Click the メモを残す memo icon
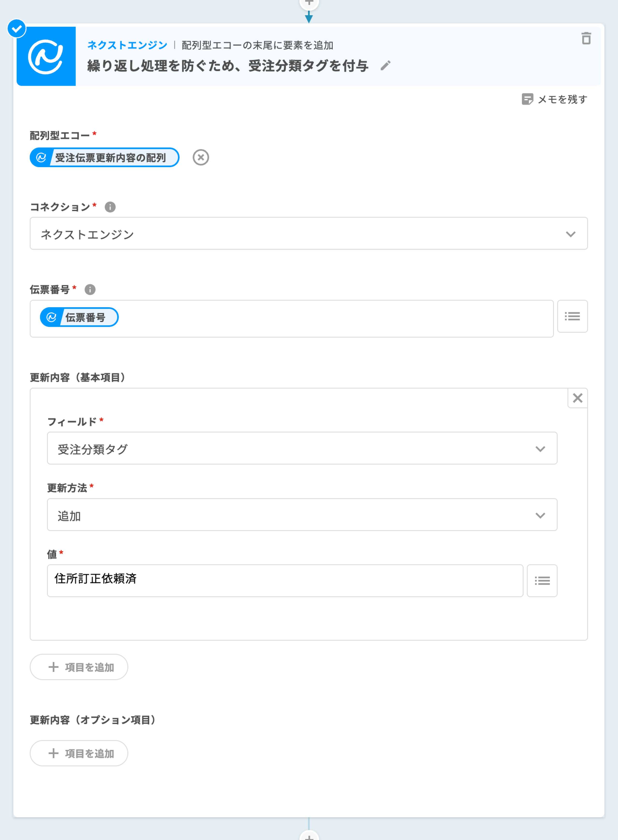Screen dimensions: 618x840 pos(527,99)
